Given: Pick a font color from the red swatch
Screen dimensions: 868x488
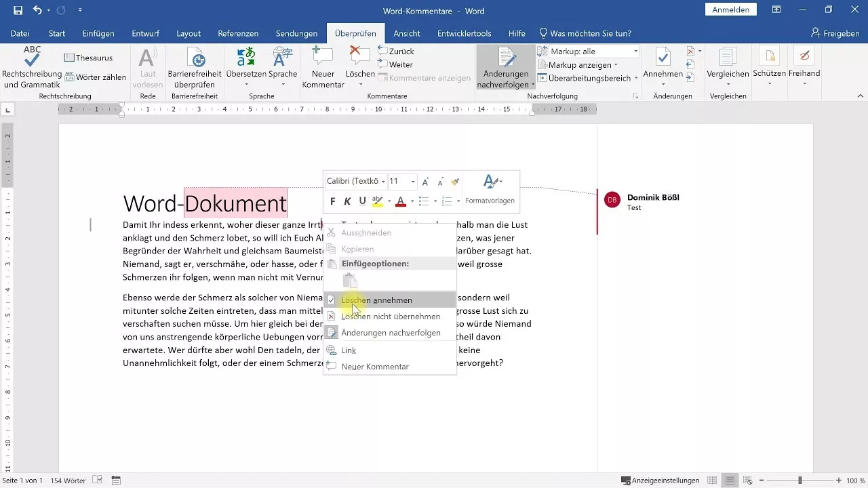Looking at the screenshot, I should [x=401, y=201].
